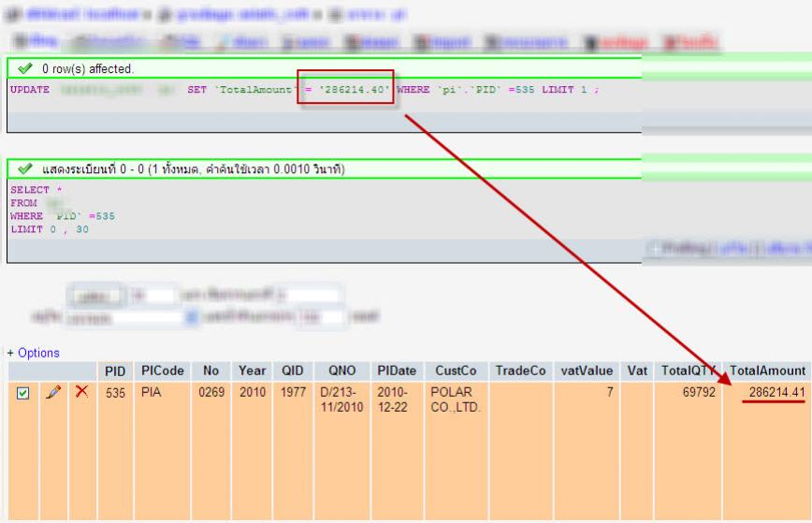Expand the + Options link

[x=34, y=353]
